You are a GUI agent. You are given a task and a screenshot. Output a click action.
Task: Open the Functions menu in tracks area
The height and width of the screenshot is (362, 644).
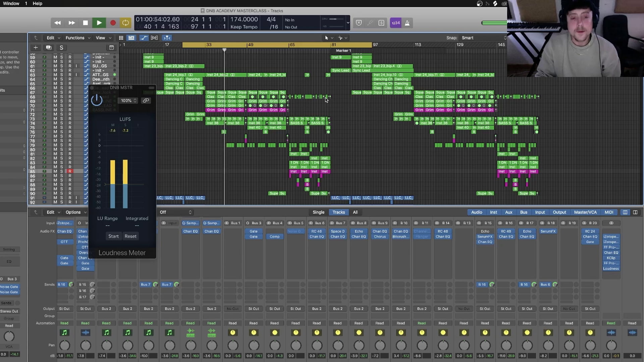(78, 38)
